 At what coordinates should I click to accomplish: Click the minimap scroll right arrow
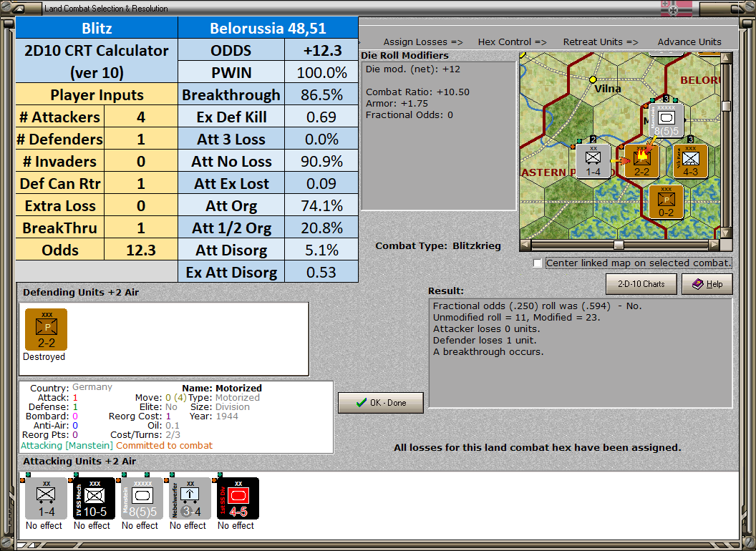pyautogui.click(x=714, y=245)
